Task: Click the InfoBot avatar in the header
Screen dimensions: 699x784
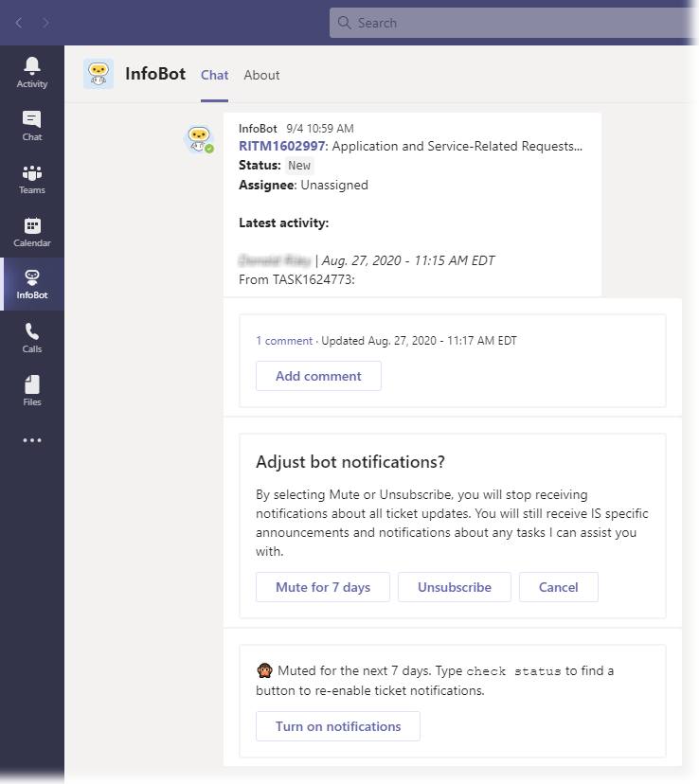Action: 99,74
